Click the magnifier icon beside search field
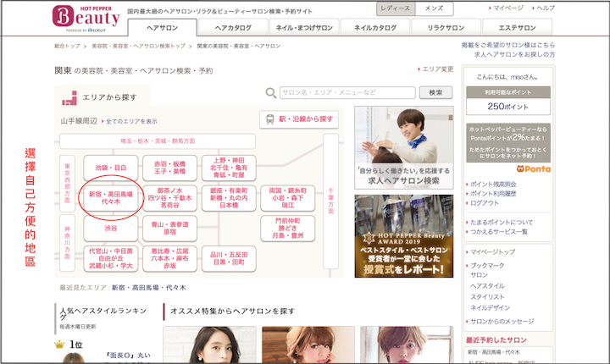The width and height of the screenshot is (610, 364). [270, 93]
